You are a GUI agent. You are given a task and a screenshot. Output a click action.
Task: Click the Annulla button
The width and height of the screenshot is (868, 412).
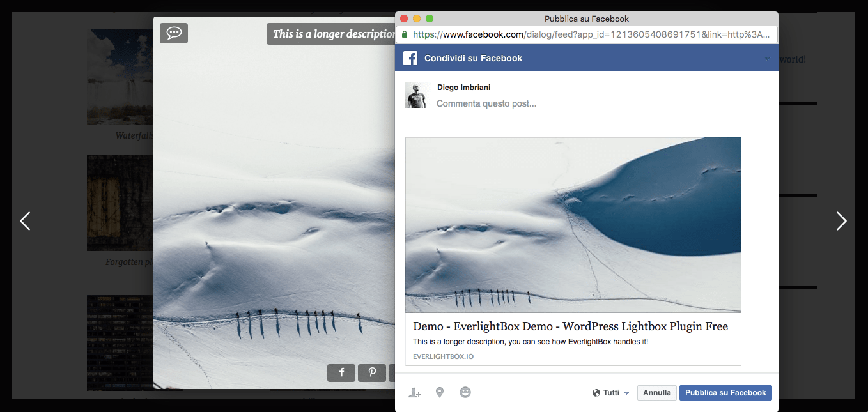pos(657,393)
